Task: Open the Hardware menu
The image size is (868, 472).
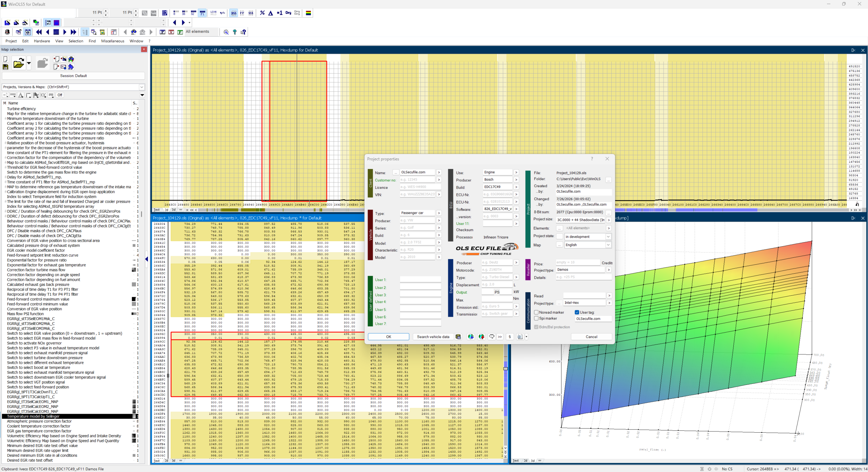Action: (42, 41)
